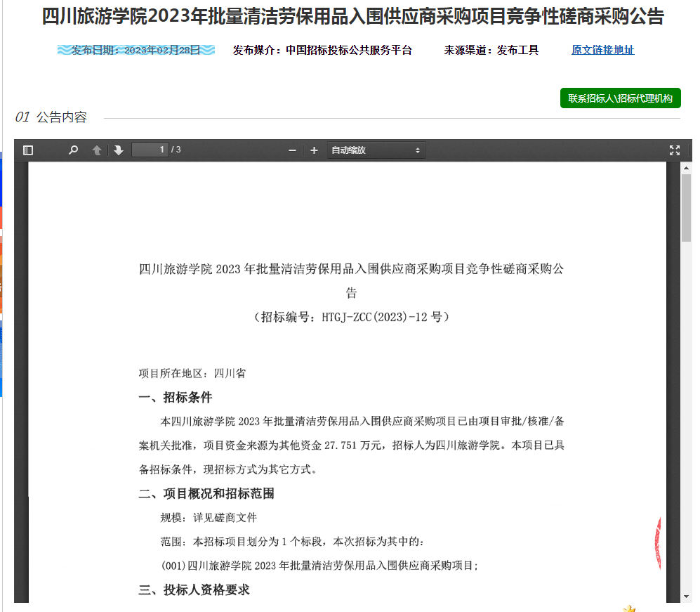Zoom out the PDF document
The width and height of the screenshot is (700, 612).
pos(292,150)
